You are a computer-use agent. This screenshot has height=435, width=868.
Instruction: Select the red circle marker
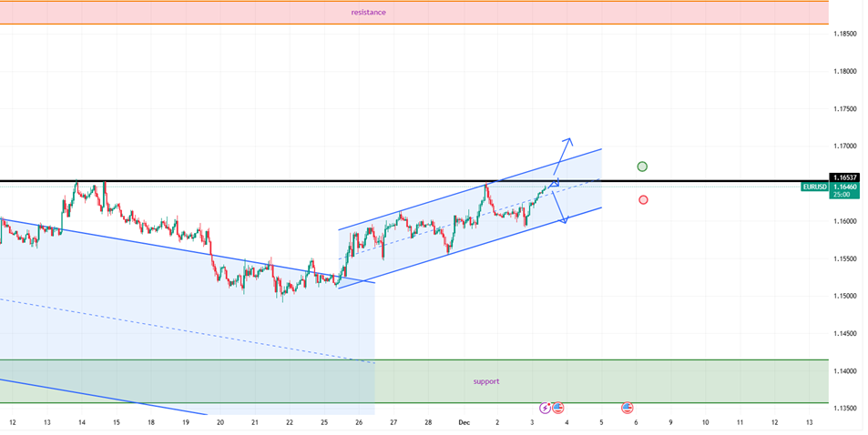[x=643, y=199]
